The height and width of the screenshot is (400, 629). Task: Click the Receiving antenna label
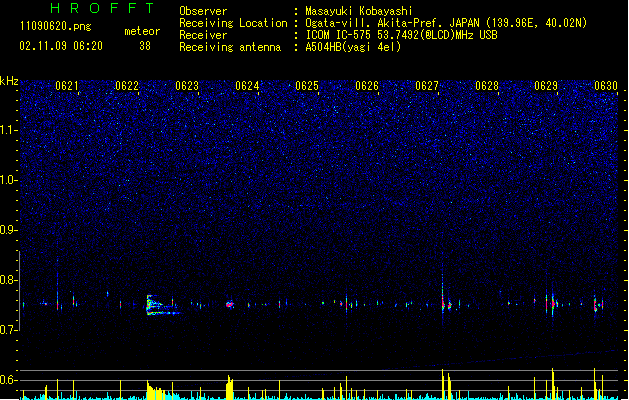[230, 47]
